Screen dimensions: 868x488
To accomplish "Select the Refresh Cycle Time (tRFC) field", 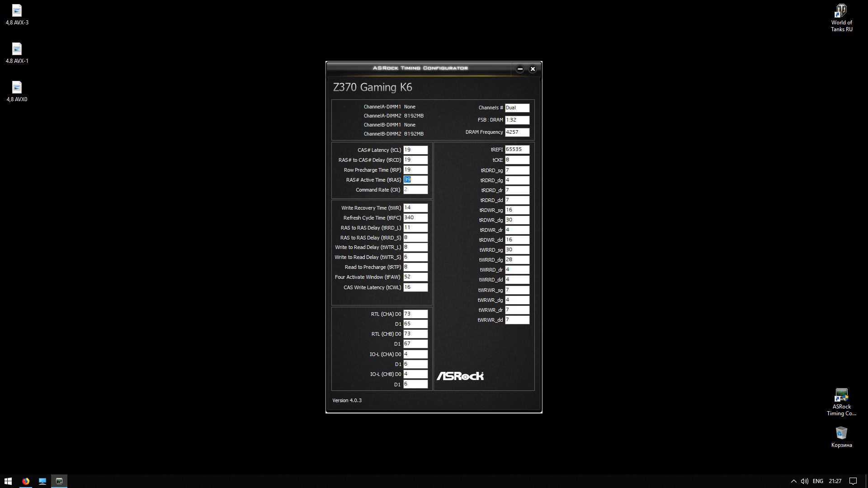I will (415, 218).
